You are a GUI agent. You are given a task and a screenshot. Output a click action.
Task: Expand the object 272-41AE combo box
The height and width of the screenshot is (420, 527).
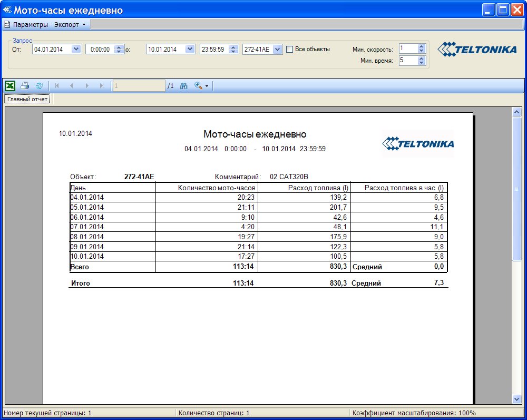(278, 49)
